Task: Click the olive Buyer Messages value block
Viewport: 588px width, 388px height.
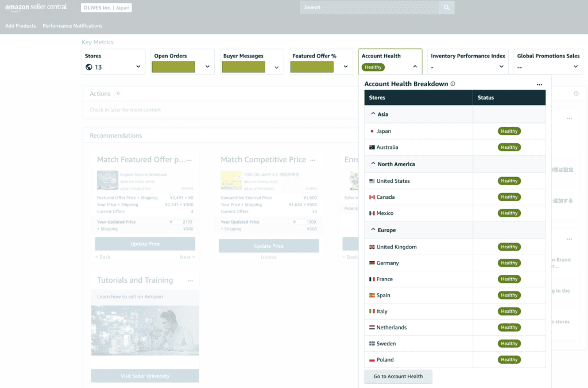Action: click(243, 67)
